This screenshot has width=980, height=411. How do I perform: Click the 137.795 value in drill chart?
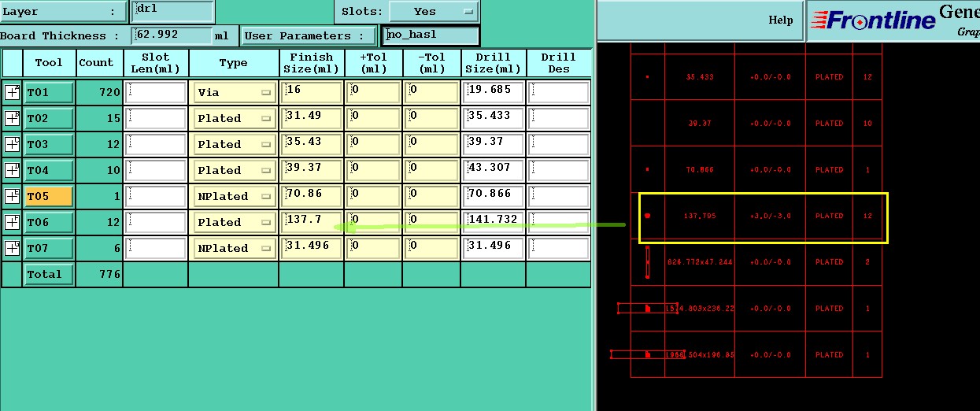[x=700, y=216]
